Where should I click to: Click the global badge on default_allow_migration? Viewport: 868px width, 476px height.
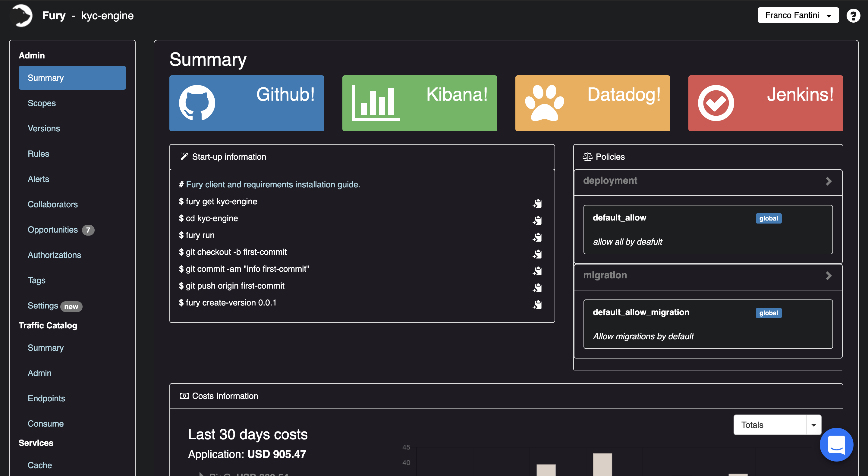768,313
